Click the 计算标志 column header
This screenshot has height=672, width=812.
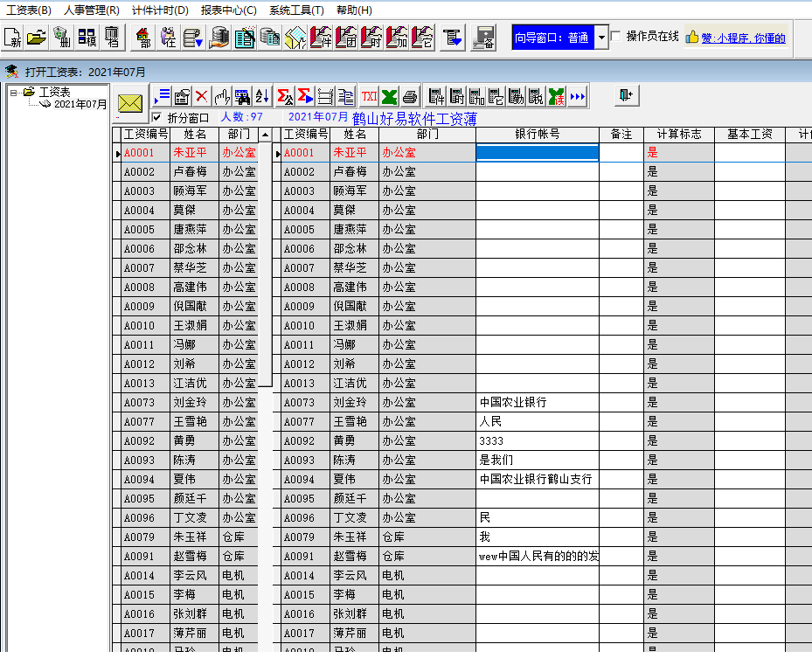tap(679, 135)
